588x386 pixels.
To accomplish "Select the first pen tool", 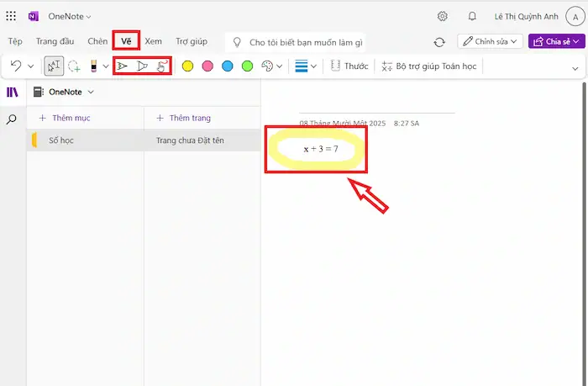I will [x=123, y=66].
